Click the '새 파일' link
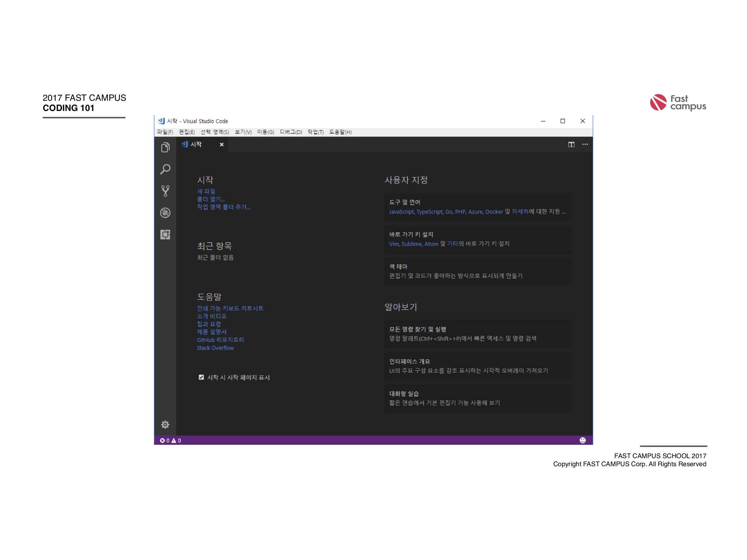 pos(206,191)
